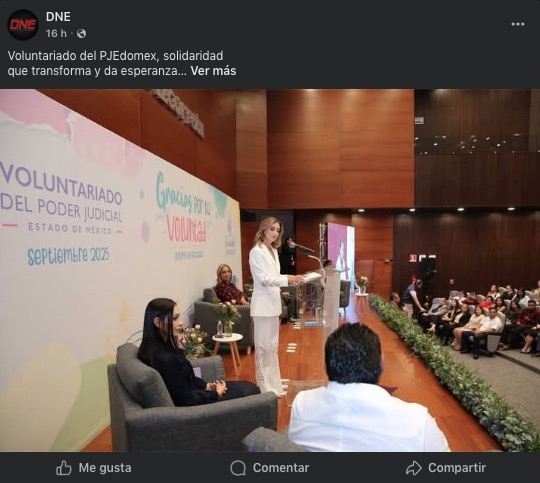Open the three-dots post options menu
Viewport: 540px width, 483px height.
(x=518, y=24)
